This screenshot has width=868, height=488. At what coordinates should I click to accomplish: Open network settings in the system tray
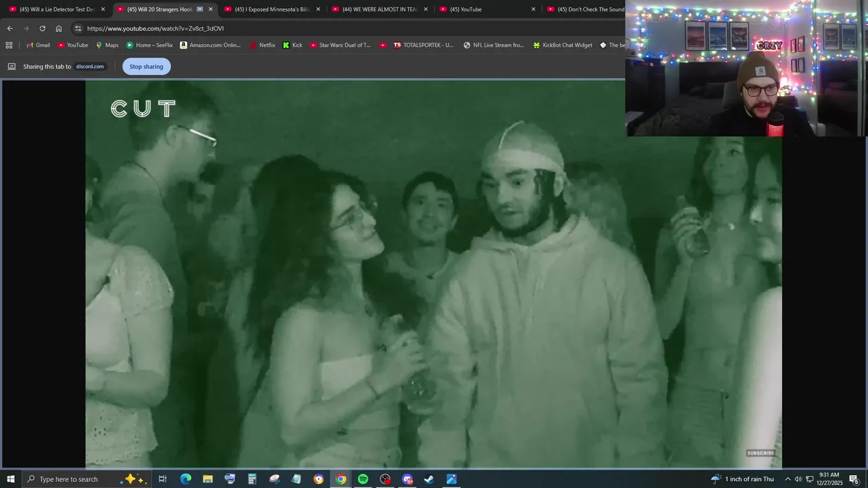tap(810, 479)
